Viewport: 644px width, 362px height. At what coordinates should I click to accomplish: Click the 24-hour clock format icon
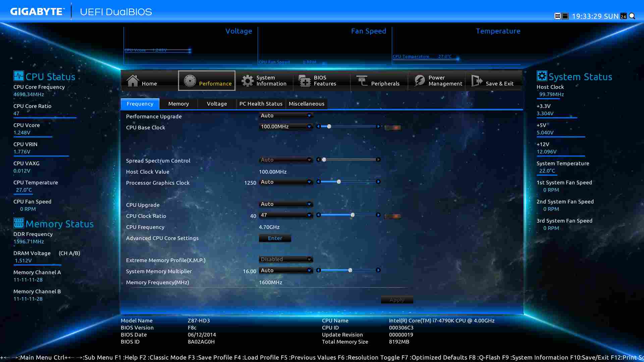pos(624,16)
